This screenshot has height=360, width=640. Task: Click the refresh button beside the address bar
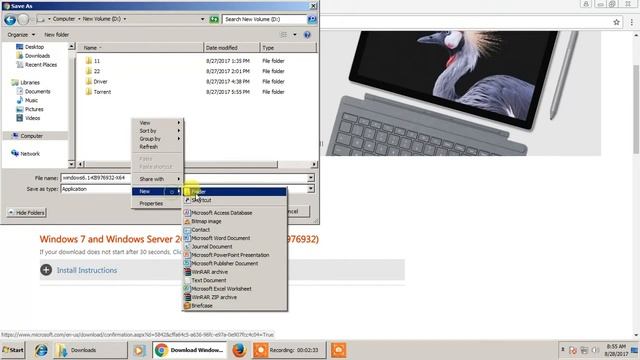(214, 19)
